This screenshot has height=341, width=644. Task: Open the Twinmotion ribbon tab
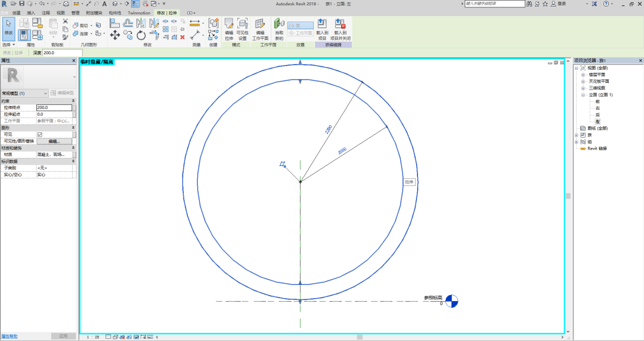tap(139, 13)
